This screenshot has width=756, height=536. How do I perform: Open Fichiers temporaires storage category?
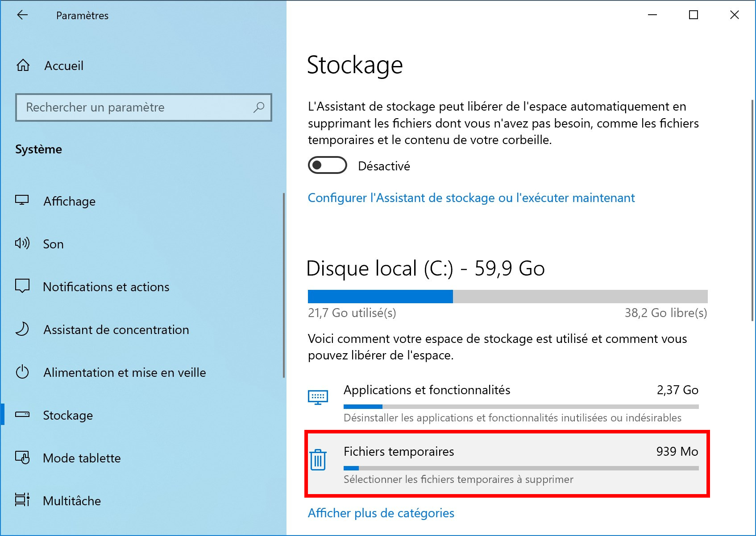(x=507, y=464)
